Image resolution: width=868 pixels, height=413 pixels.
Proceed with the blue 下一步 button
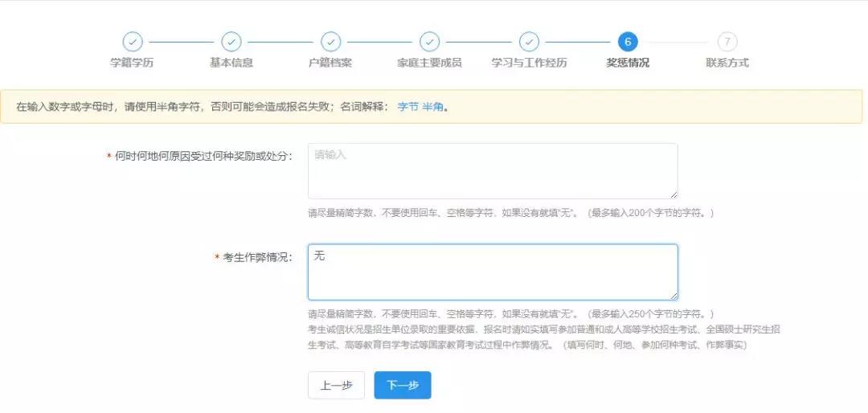403,386
